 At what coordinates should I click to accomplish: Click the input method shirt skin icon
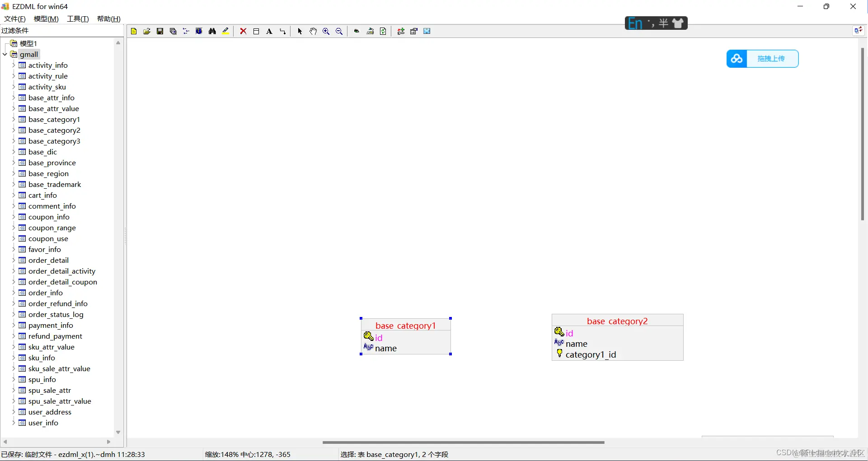(678, 23)
